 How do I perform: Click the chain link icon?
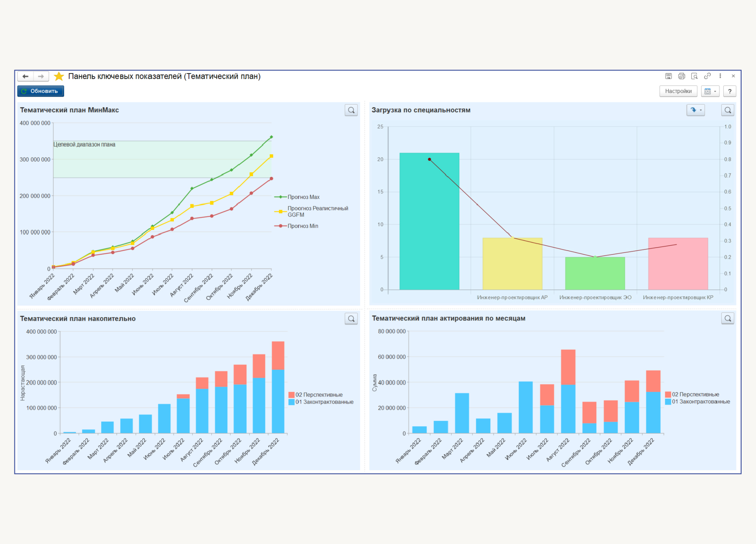pyautogui.click(x=707, y=76)
